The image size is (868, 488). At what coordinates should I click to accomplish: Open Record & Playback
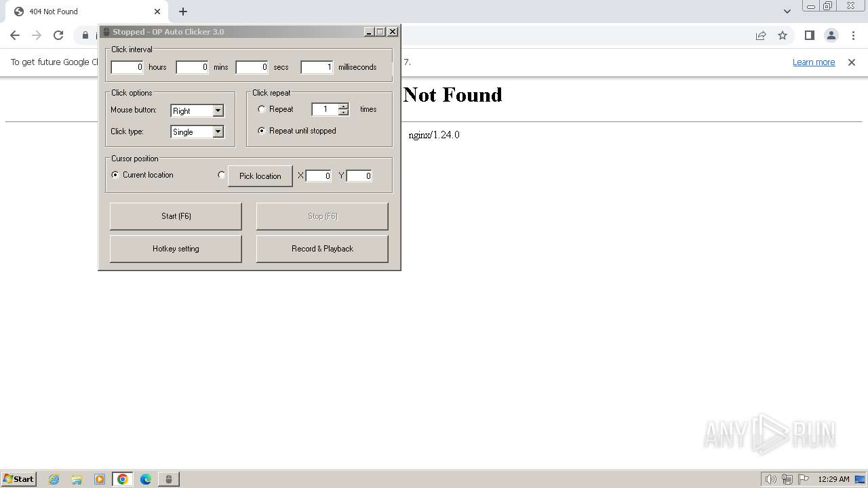[x=322, y=249]
